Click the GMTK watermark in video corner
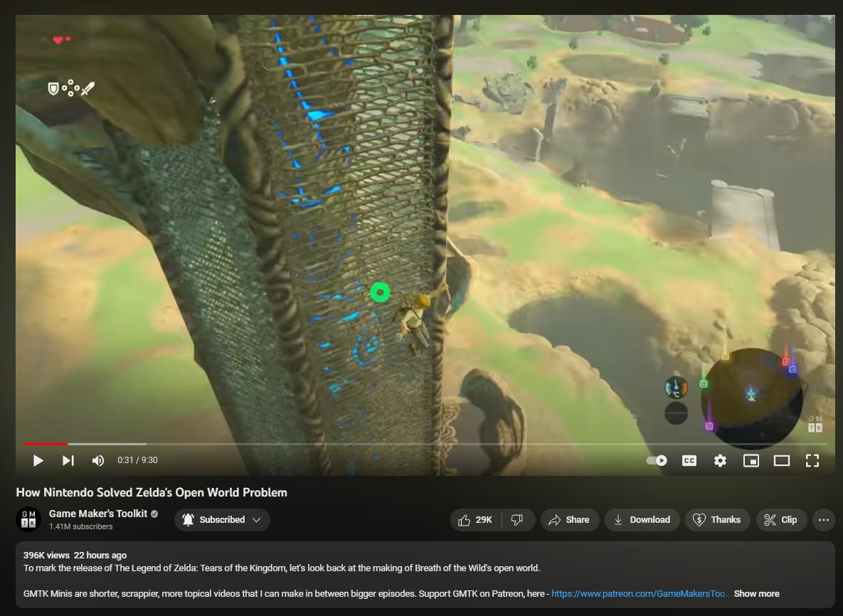 point(815,423)
